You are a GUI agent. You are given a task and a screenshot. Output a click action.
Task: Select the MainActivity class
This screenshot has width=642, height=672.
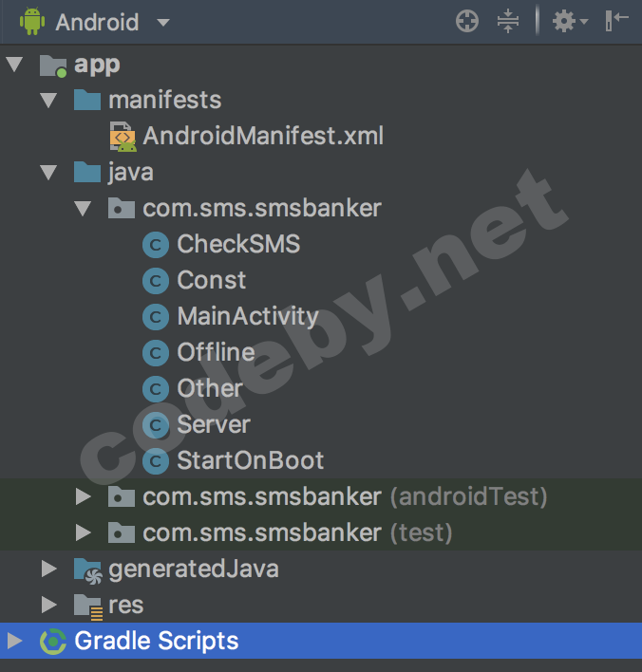248,317
